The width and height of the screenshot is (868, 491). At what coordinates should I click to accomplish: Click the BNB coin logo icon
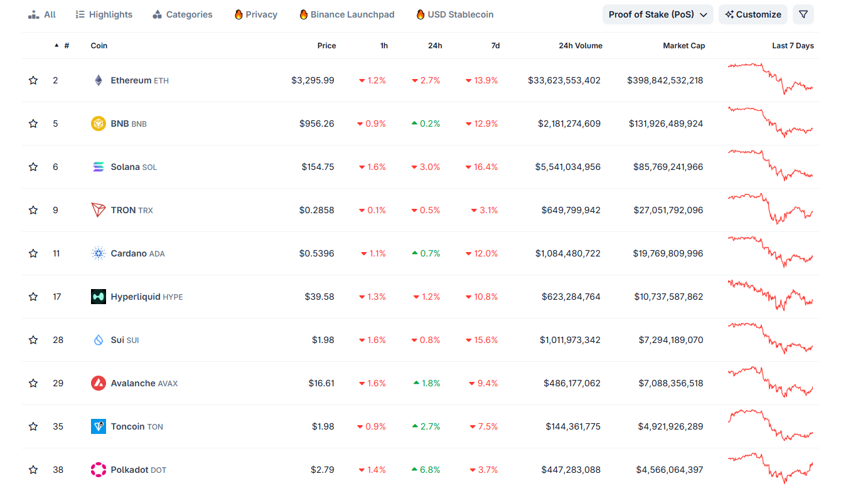pyautogui.click(x=99, y=124)
